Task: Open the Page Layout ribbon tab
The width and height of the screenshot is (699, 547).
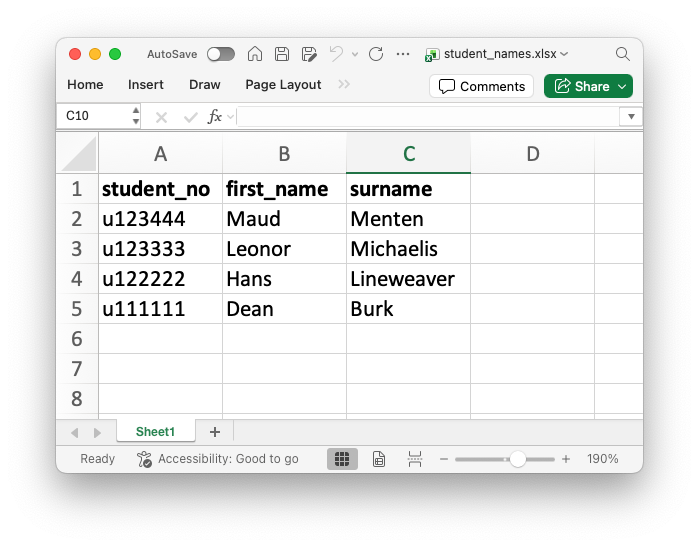Action: coord(283,85)
